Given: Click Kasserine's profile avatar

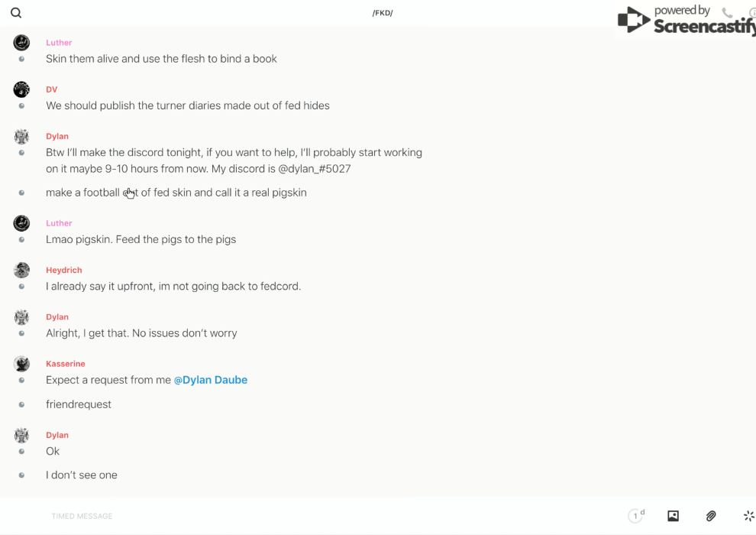Looking at the screenshot, I should tap(21, 364).
